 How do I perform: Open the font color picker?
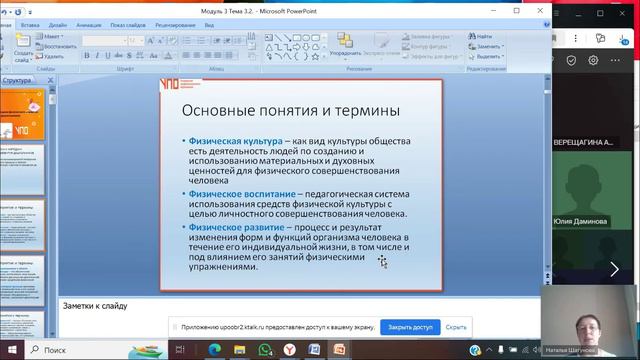tap(168, 56)
